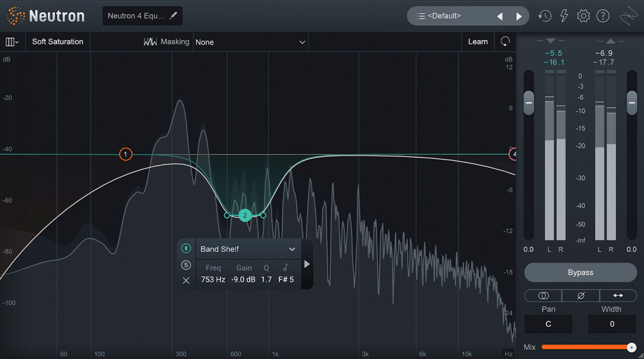Click the history clock icon
The width and height of the screenshot is (644, 359).
click(x=545, y=15)
